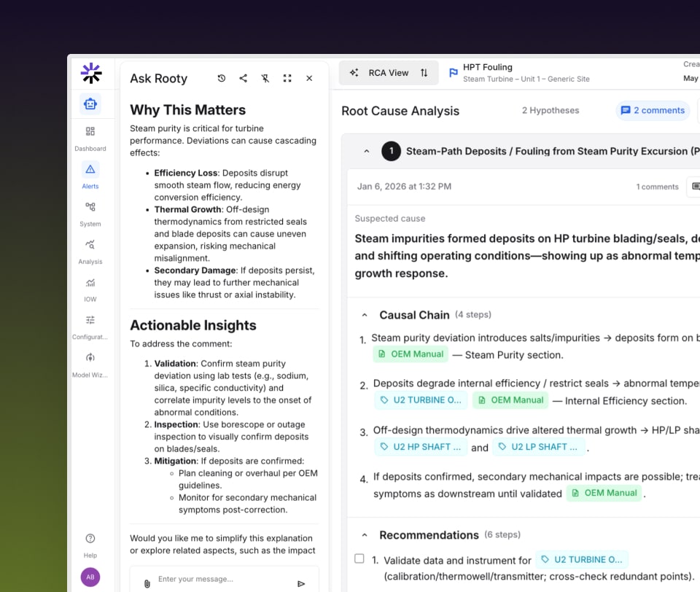
Task: Open the Ask Rooty robot icon in sidebar
Action: [x=90, y=104]
